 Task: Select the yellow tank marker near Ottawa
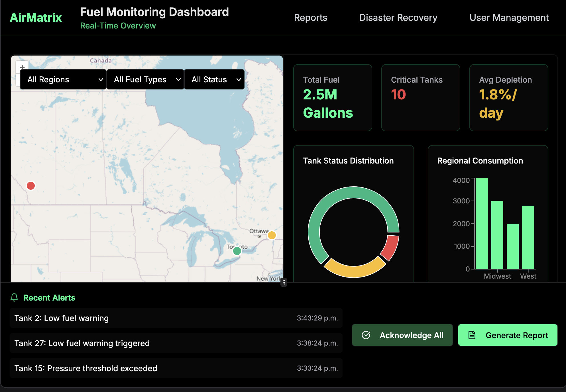pyautogui.click(x=272, y=235)
